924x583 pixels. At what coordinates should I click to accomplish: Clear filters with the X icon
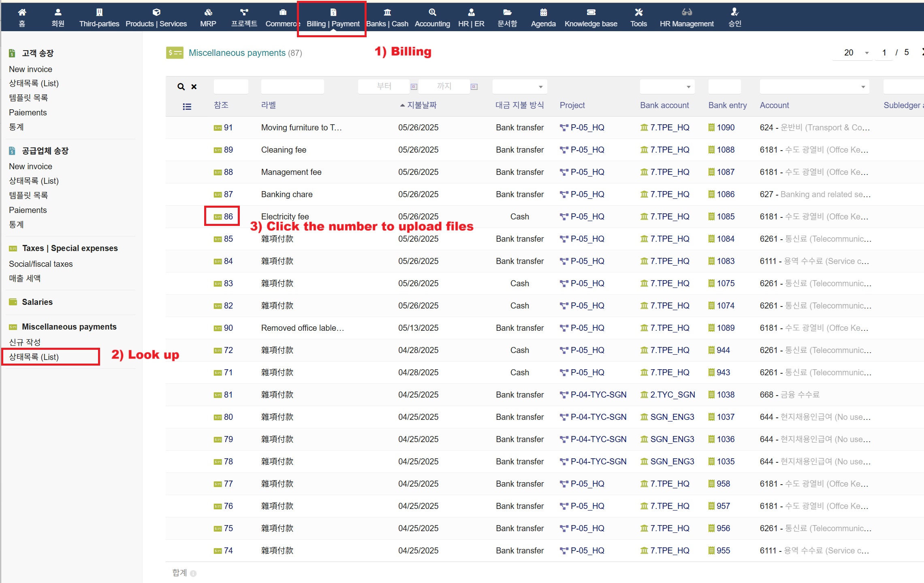coord(194,87)
